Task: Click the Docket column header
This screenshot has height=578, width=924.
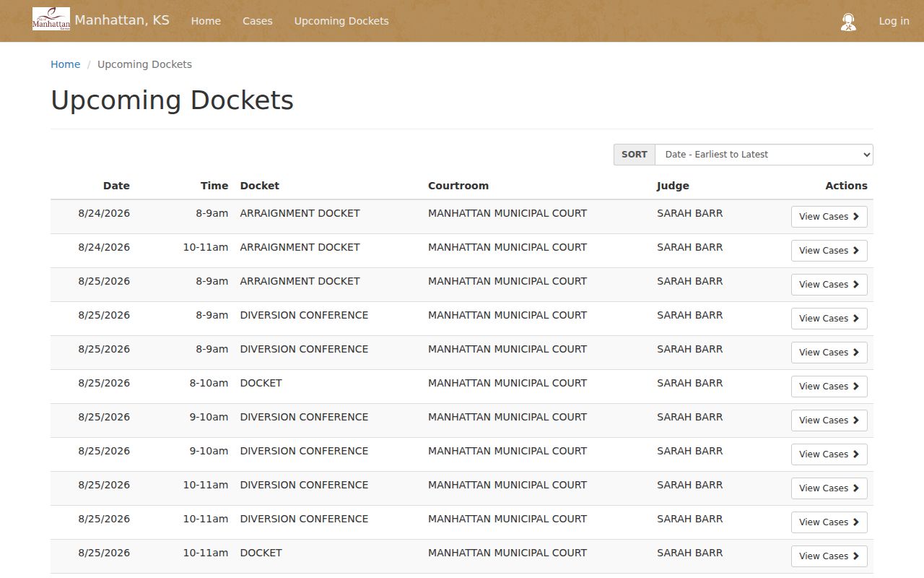Action: [260, 186]
